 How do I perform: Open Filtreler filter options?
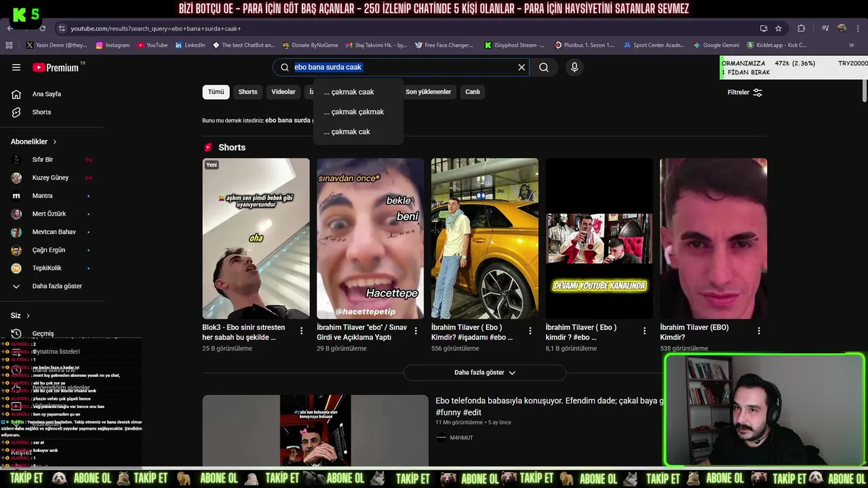point(745,92)
